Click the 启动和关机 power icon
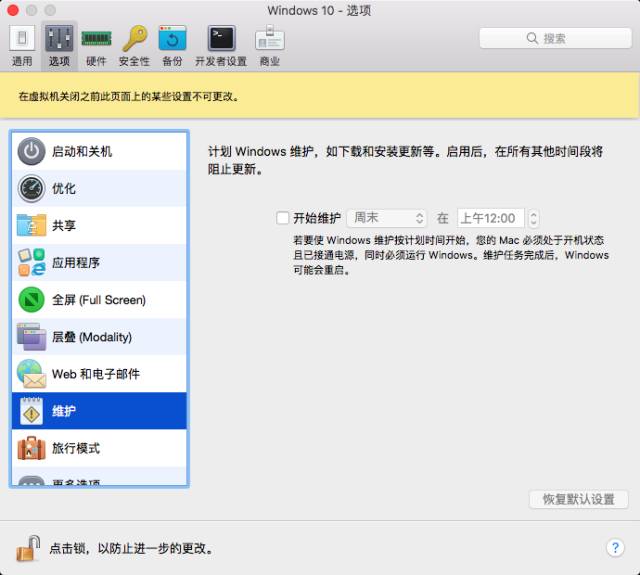 (x=31, y=151)
